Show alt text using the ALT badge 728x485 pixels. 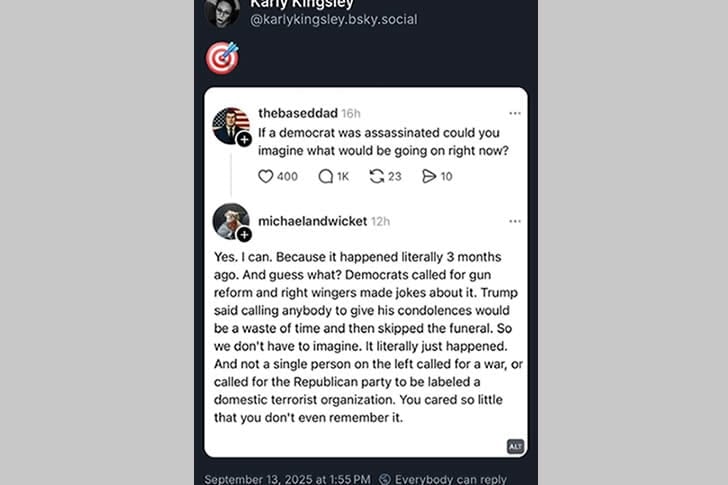[515, 446]
